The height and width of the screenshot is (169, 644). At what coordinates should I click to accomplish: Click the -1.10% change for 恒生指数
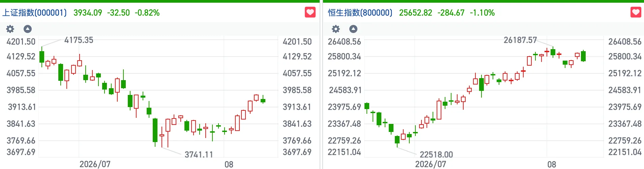point(482,13)
